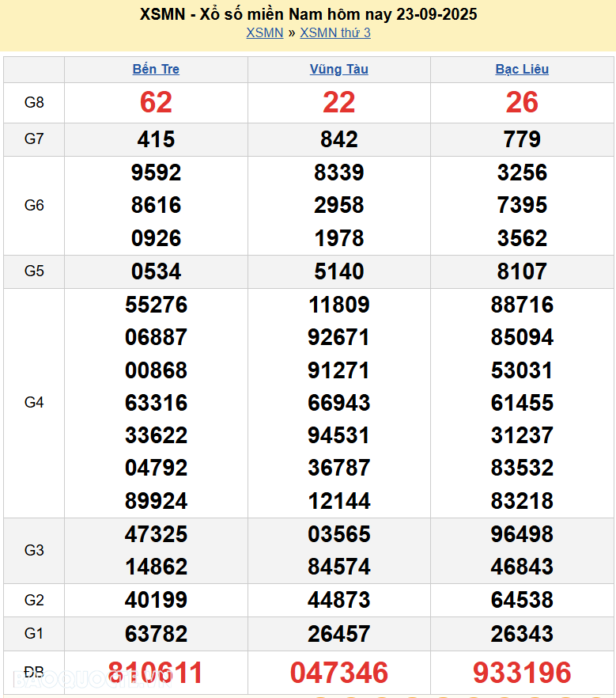Click Bến Tre first prize 63782
This screenshot has height=698, width=616.
pos(156,634)
